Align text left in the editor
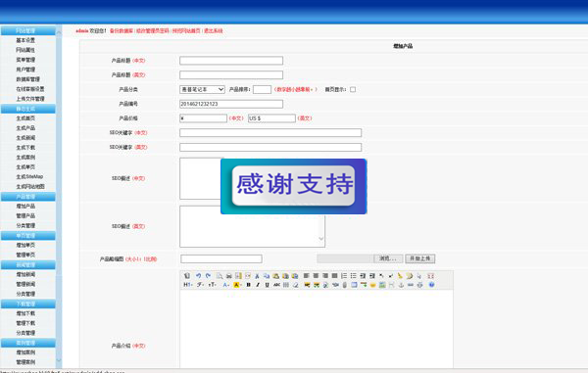Screen dimensions: 588x373 point(307,276)
